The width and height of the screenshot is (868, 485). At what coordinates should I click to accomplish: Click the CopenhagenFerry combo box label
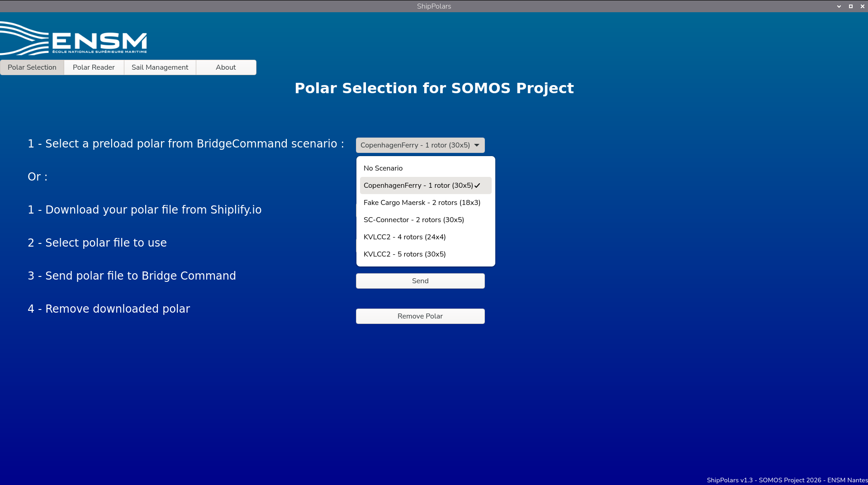pos(415,145)
